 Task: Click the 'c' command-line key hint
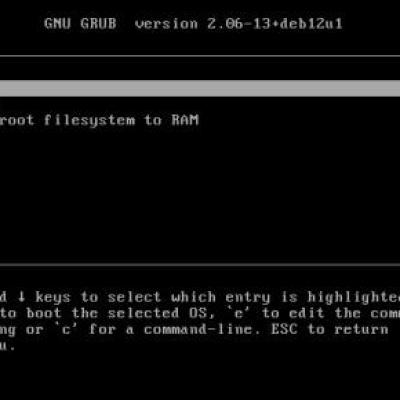67,329
